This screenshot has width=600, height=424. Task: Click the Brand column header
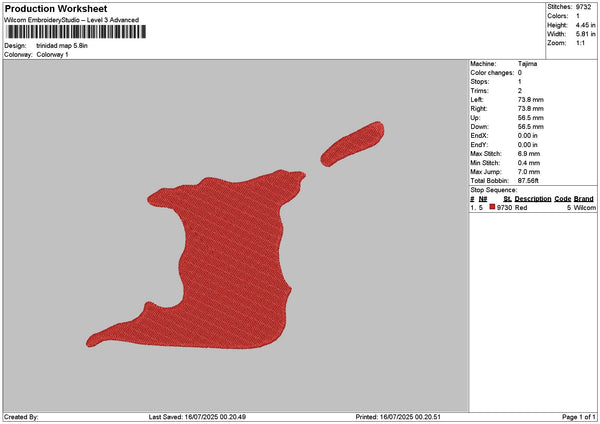coord(584,199)
